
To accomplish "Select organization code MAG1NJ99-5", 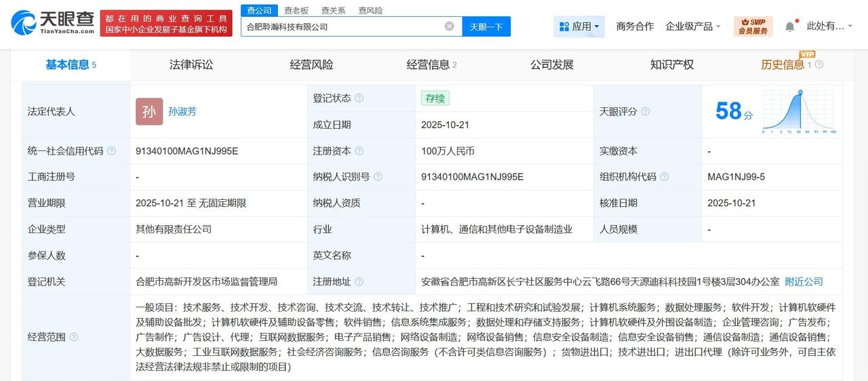I will pyautogui.click(x=736, y=177).
